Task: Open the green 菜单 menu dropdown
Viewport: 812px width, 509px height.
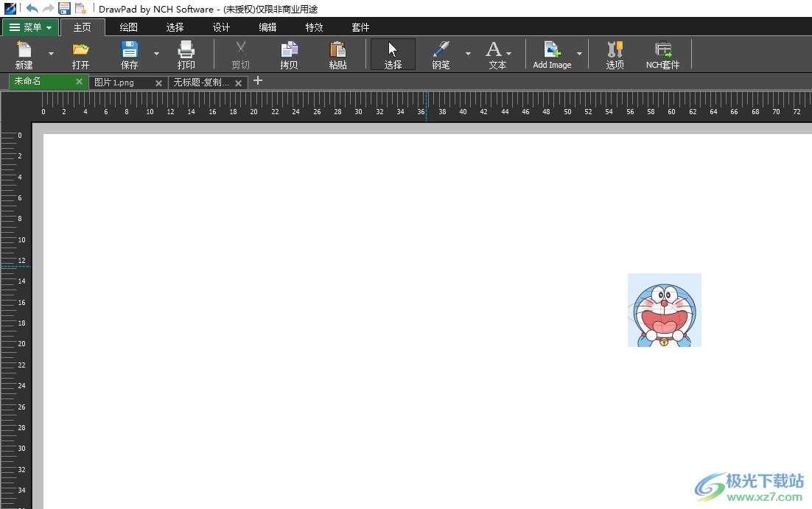Action: click(30, 27)
